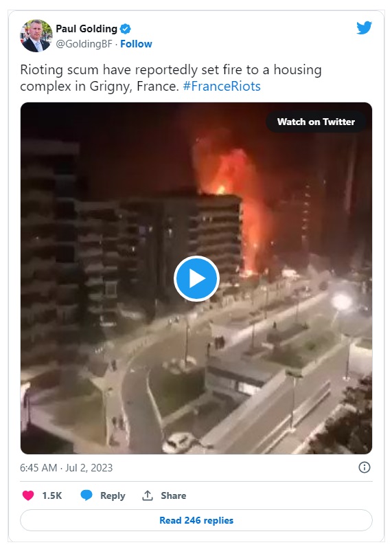This screenshot has width=392, height=547.
Task: Click the 1.5K likes count
Action: 52,495
